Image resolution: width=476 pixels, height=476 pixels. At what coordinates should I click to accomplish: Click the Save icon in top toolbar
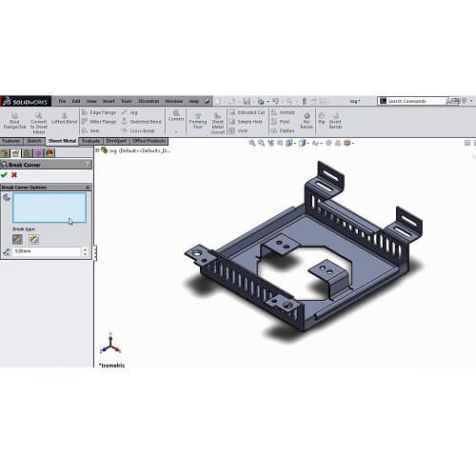[247, 101]
